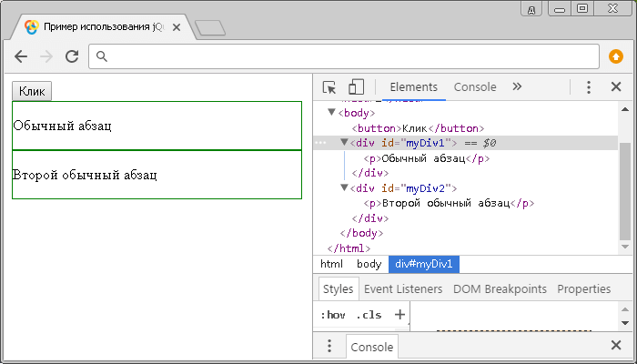Click the myDiv1 closing div tag line
This screenshot has width=637, height=364.
[370, 174]
